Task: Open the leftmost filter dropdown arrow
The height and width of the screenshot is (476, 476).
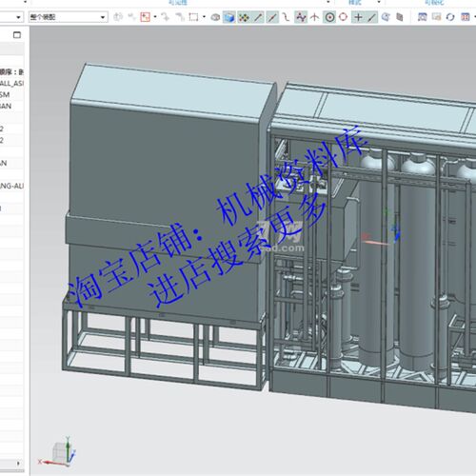Action: (19, 17)
